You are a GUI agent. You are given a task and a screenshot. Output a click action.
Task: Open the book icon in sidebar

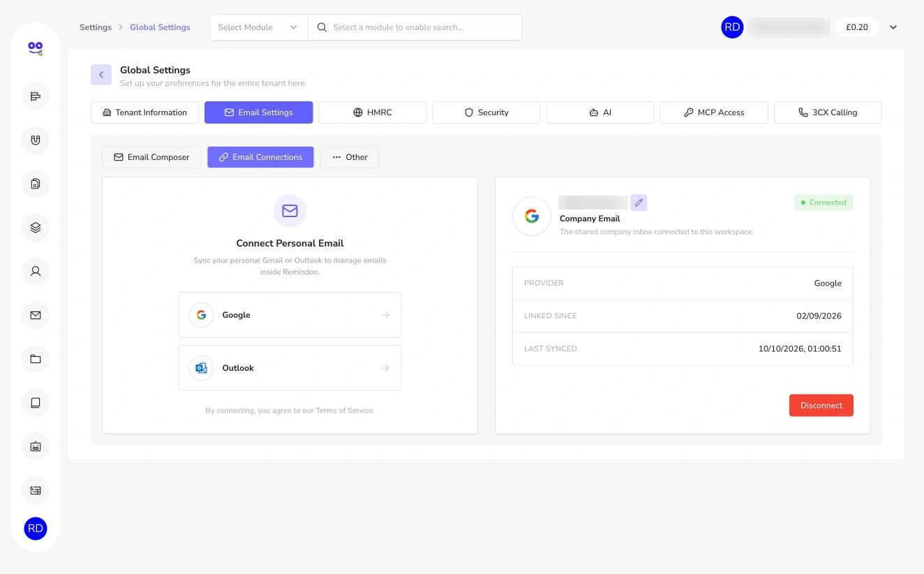pos(36,402)
